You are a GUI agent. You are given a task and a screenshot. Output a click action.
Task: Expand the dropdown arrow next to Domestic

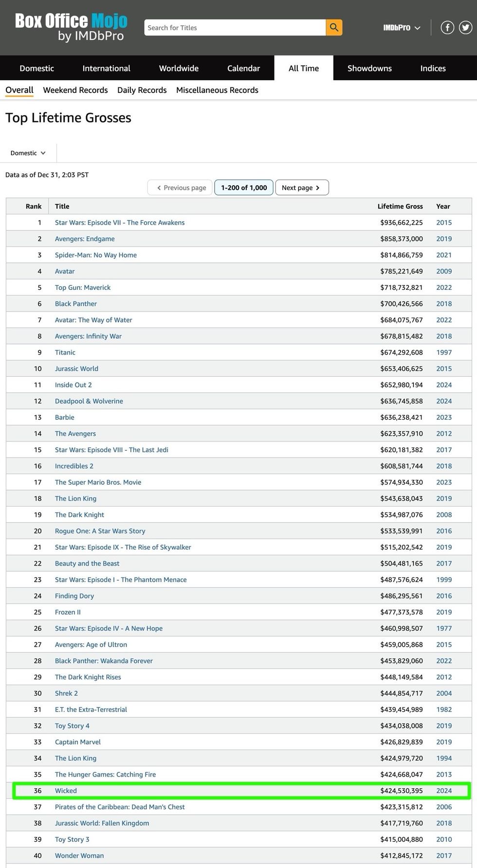[x=42, y=153]
